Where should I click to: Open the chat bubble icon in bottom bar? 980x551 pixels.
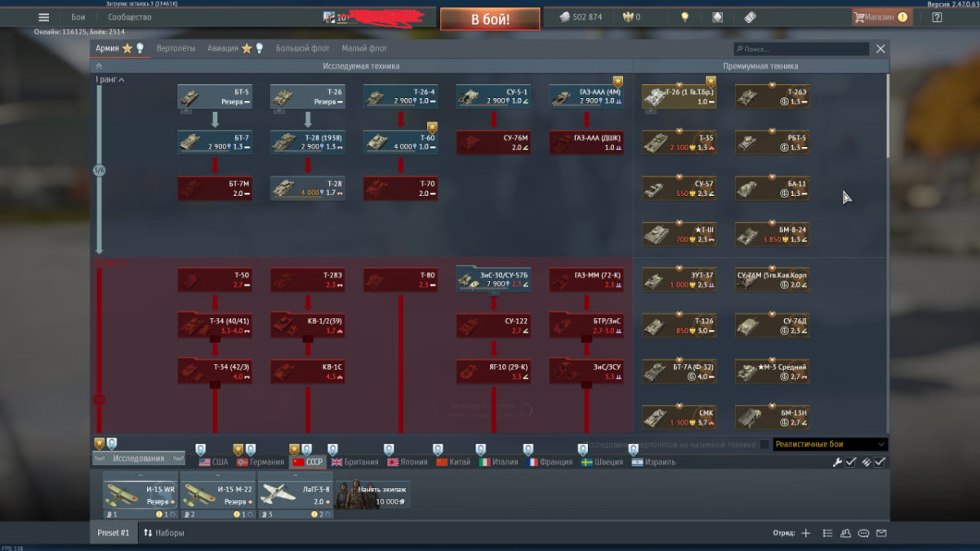(x=863, y=533)
